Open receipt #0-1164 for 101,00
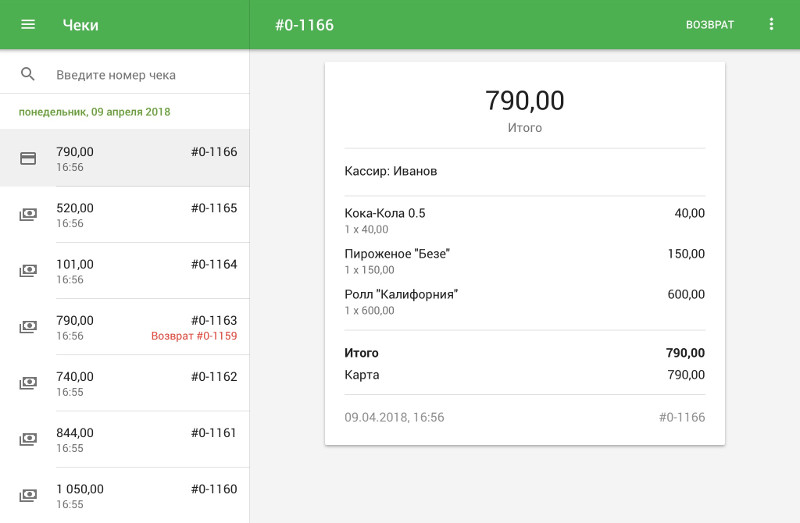Image resolution: width=800 pixels, height=523 pixels. pos(140,270)
